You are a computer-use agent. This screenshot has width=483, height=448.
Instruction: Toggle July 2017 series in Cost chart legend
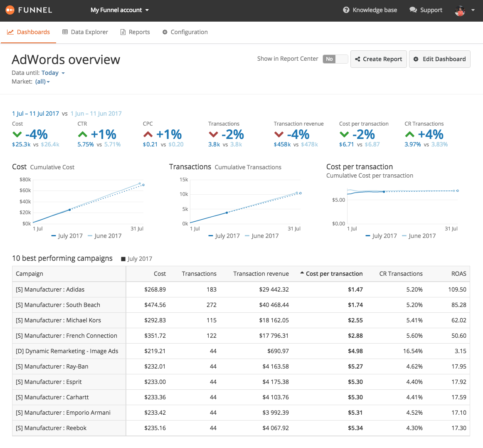pos(67,236)
